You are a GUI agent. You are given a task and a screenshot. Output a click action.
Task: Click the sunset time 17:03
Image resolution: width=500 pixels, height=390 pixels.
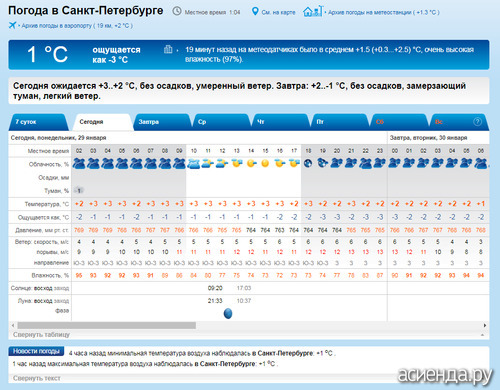pos(244,288)
